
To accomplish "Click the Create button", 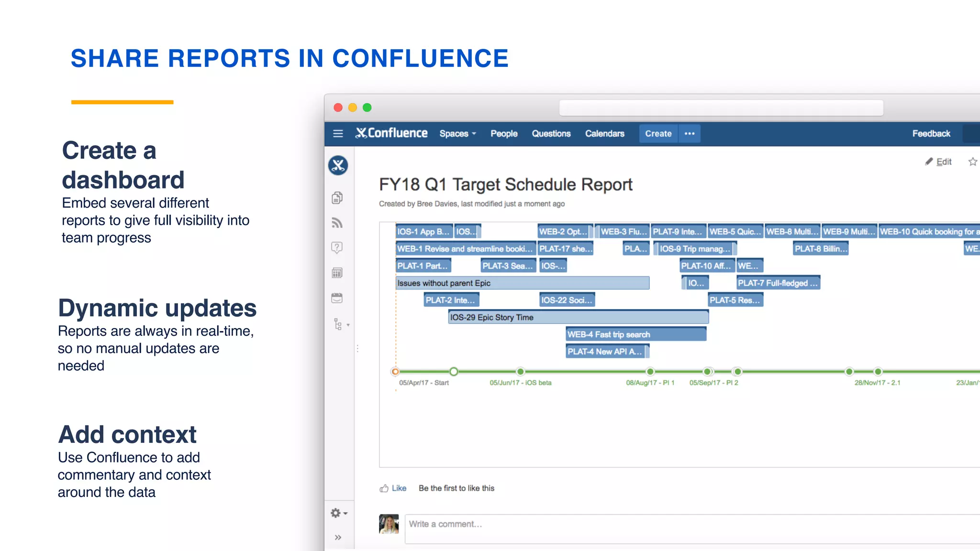I will pos(658,133).
